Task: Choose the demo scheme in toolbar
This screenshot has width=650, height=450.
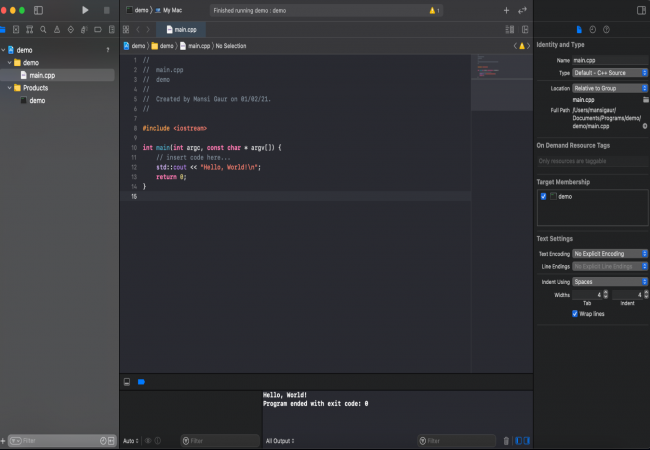Action: (x=137, y=10)
